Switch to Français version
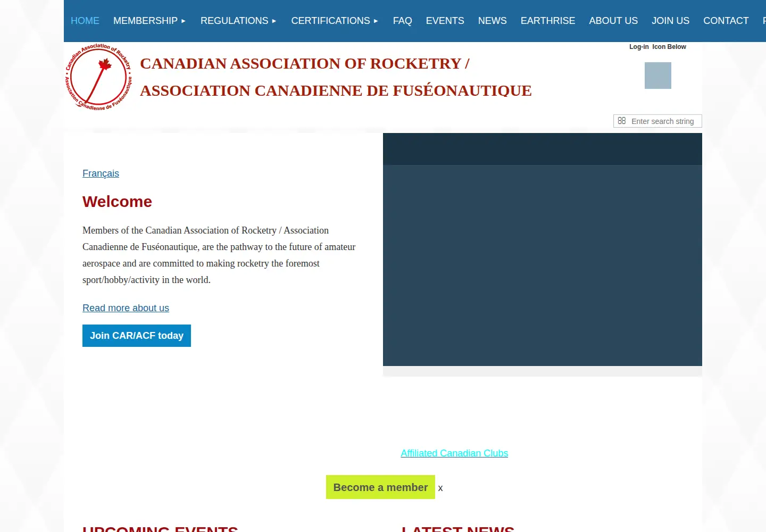Screen dimensions: 766x532 tap(101, 173)
